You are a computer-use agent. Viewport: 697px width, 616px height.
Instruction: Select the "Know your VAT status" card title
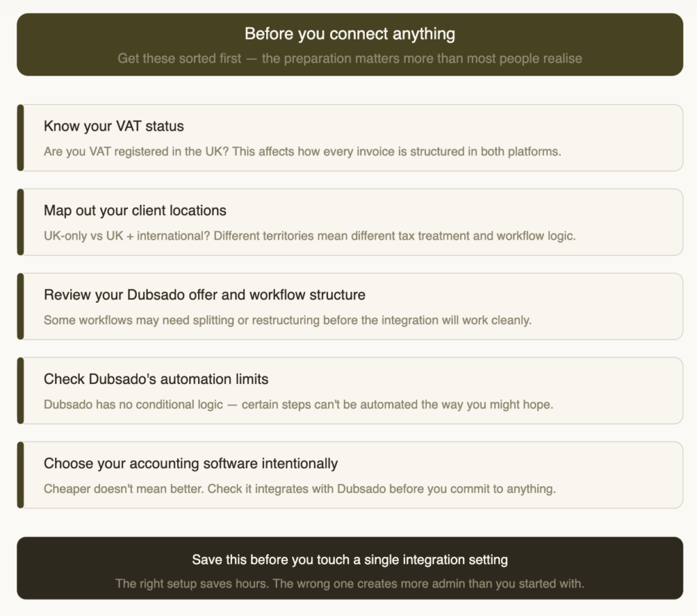114,126
